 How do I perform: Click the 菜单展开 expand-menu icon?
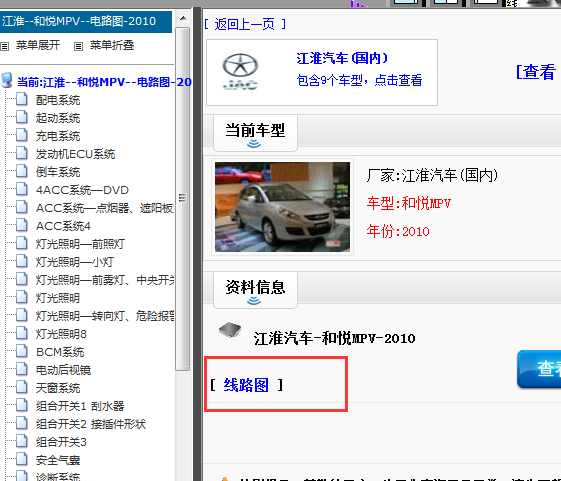point(4,46)
